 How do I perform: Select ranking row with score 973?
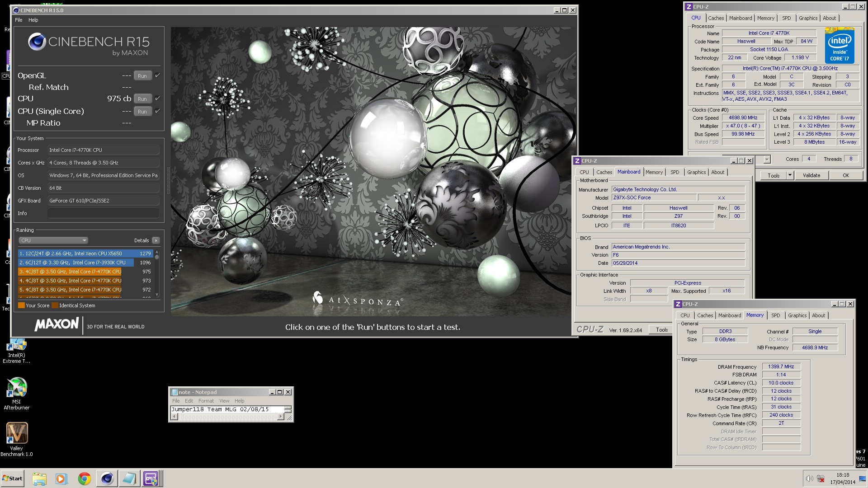pyautogui.click(x=85, y=281)
